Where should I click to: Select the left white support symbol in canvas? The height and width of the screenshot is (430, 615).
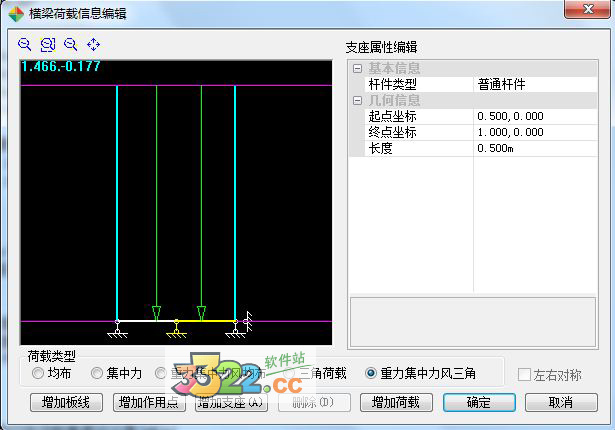[117, 330]
